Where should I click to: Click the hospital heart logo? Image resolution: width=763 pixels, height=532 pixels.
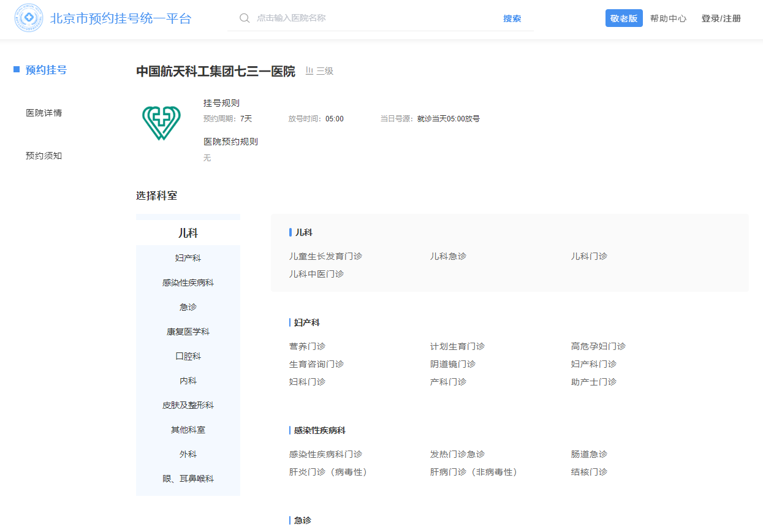coord(162,123)
